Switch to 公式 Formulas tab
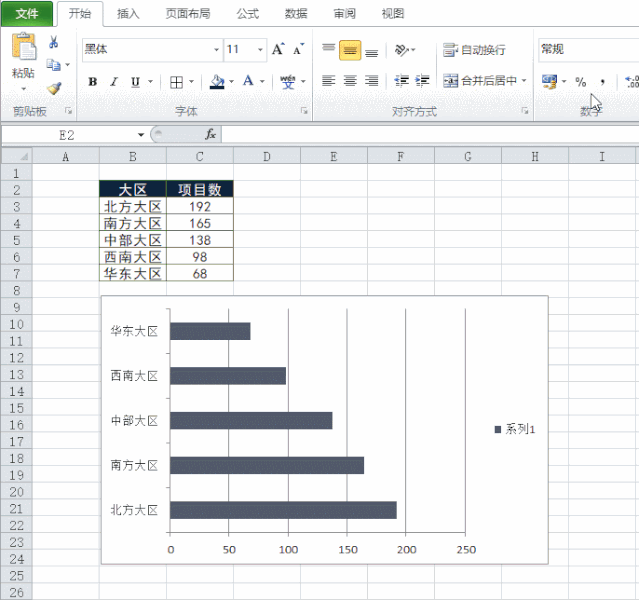Viewport: 639px width, 600px height. tap(247, 14)
